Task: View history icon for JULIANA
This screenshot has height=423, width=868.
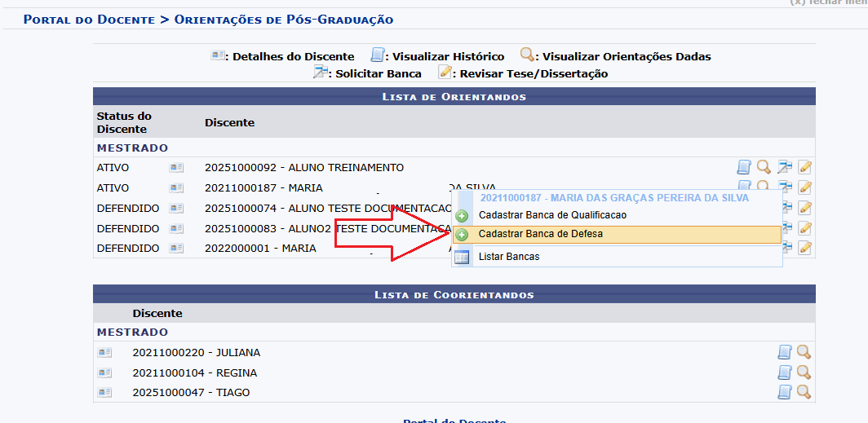Action: [784, 352]
